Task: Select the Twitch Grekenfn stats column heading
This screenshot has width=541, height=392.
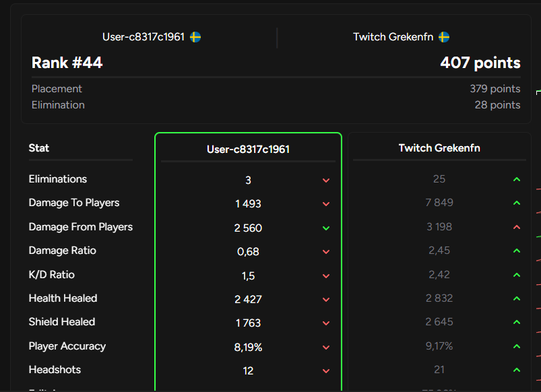Action: [x=439, y=148]
